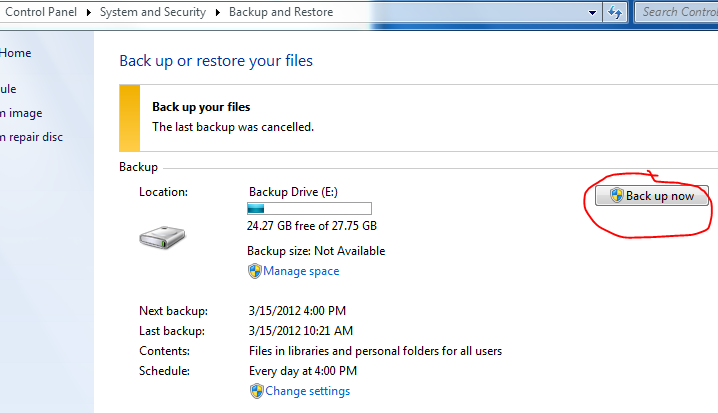Go to Control Panel in the breadcrumb
The width and height of the screenshot is (718, 413).
click(x=43, y=12)
